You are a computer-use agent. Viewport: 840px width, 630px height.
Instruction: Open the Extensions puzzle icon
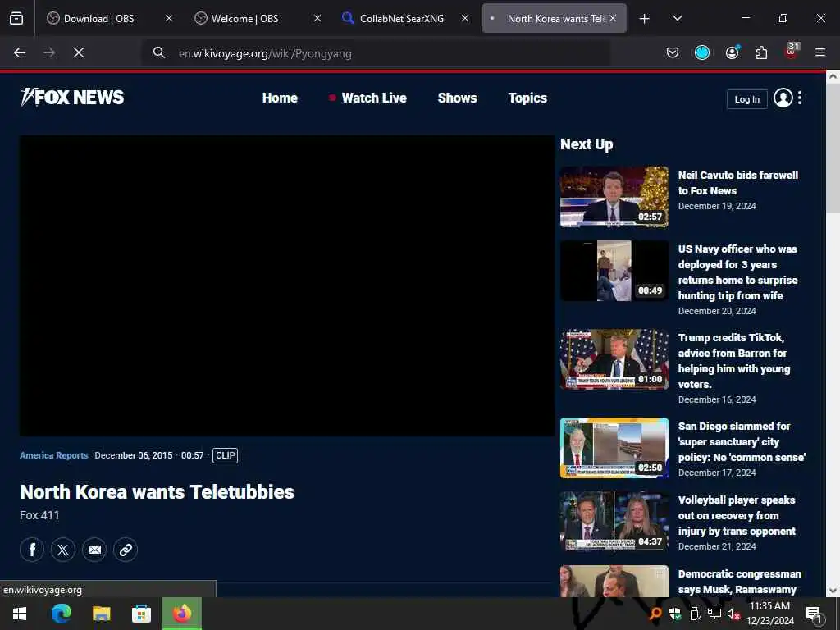click(x=761, y=52)
